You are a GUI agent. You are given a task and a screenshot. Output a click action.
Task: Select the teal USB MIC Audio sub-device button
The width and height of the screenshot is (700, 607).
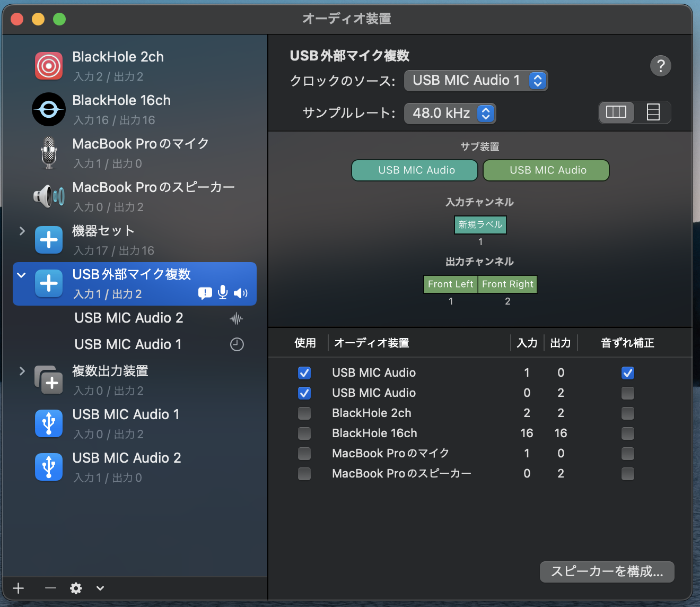[415, 170]
